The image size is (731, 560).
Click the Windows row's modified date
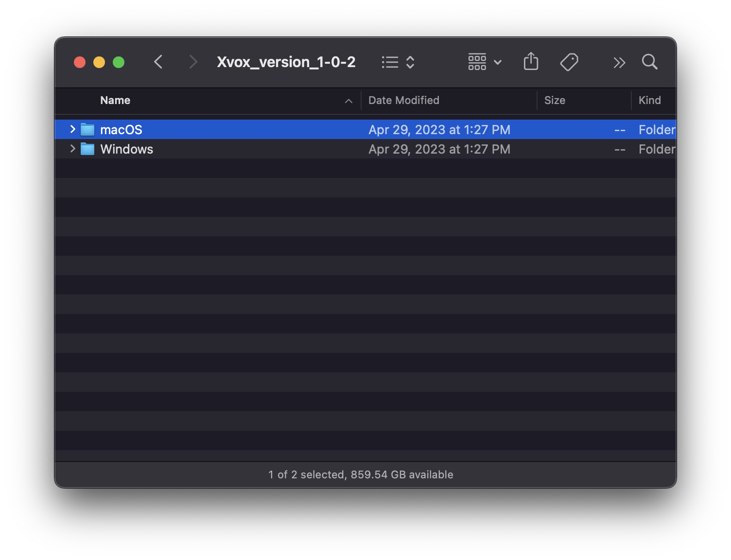(x=439, y=149)
